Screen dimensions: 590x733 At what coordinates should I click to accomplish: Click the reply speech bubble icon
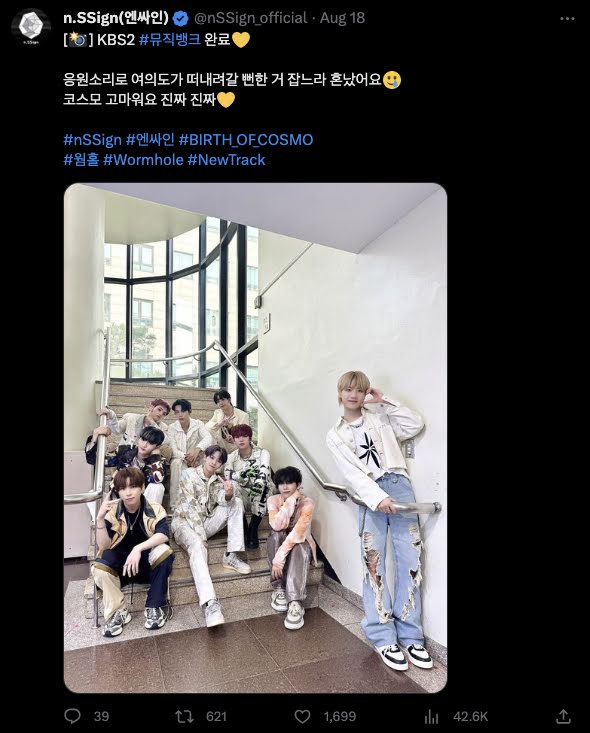[x=72, y=716]
